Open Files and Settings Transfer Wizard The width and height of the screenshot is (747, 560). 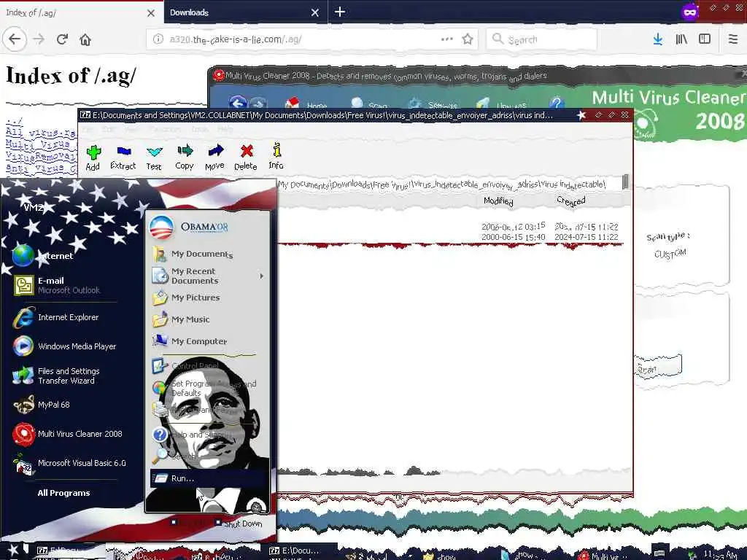(x=66, y=376)
